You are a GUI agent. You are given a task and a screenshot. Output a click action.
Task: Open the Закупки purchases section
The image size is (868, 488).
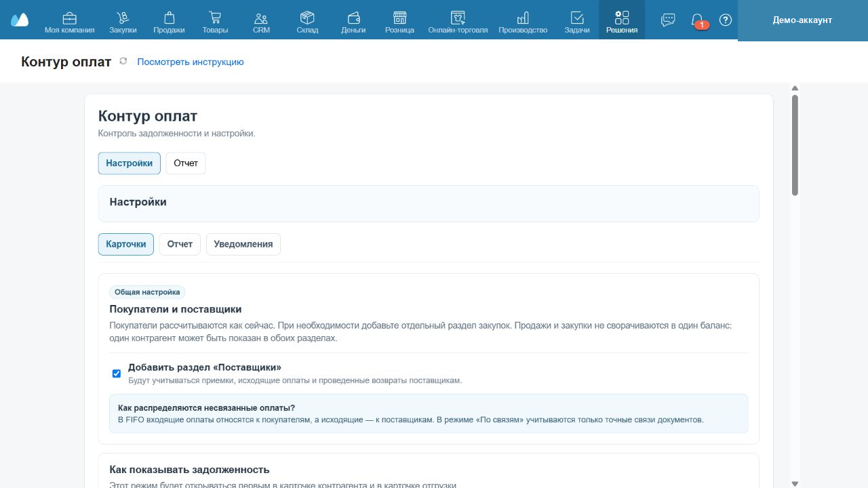(123, 22)
